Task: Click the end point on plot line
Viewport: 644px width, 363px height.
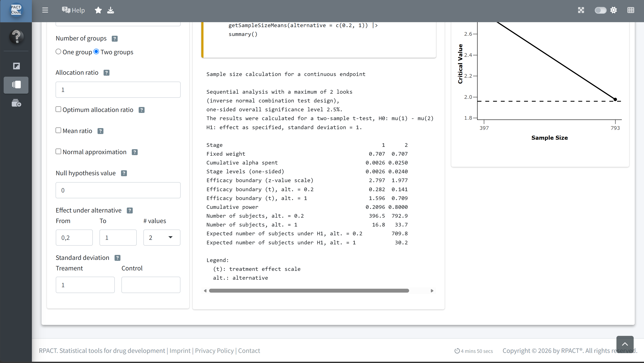Action: click(615, 99)
